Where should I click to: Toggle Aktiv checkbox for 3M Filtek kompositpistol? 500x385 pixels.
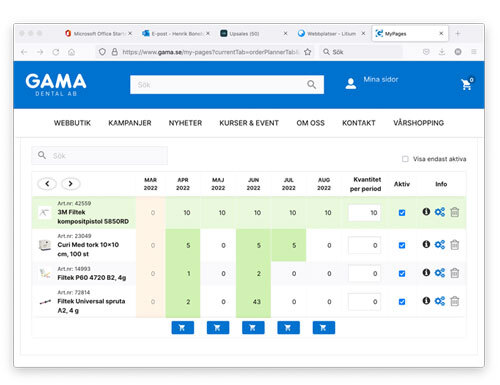coord(402,213)
